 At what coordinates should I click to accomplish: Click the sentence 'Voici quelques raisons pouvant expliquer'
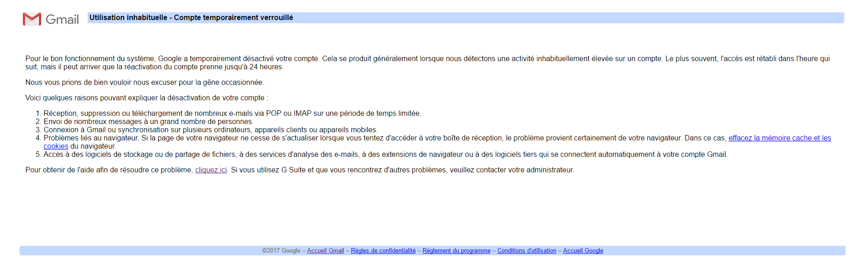point(146,98)
